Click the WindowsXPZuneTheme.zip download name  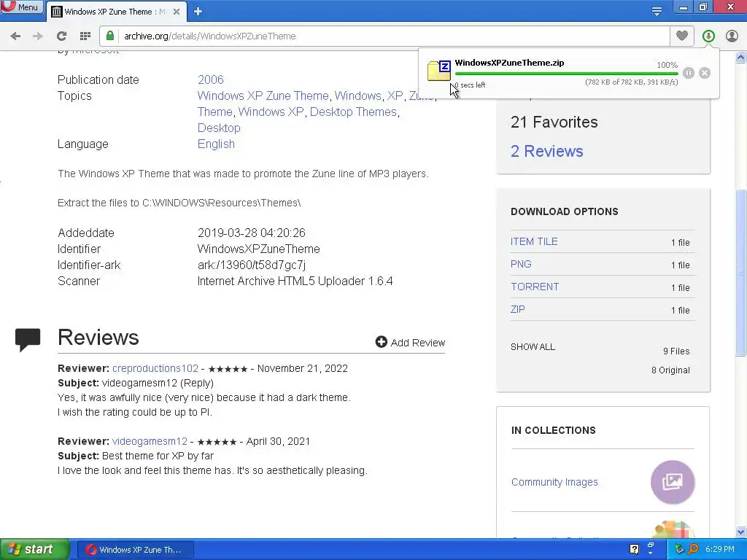pos(509,63)
